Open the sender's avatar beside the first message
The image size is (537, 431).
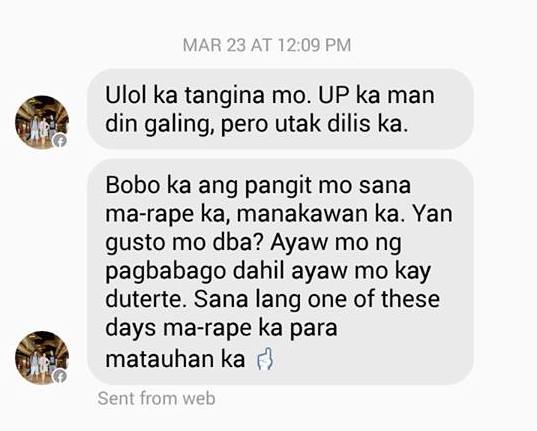click(42, 122)
